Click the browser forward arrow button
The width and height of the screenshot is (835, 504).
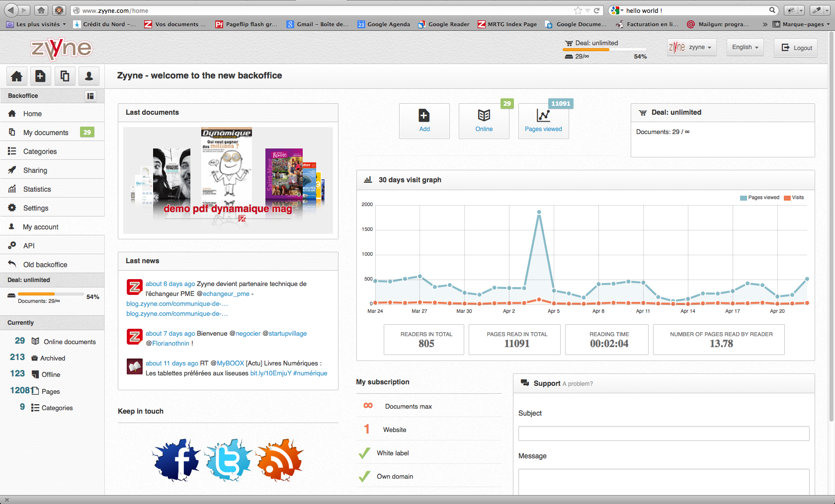click(24, 10)
